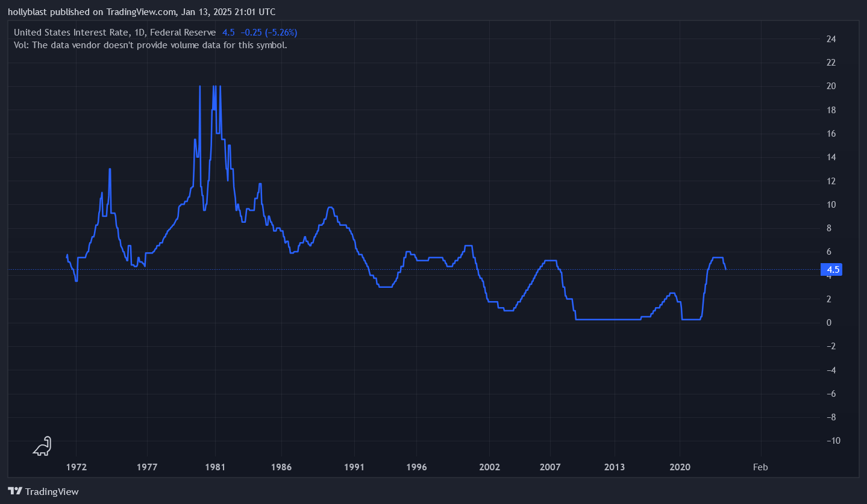Click the 1986 label on time axis
The width and height of the screenshot is (867, 504).
(x=281, y=467)
